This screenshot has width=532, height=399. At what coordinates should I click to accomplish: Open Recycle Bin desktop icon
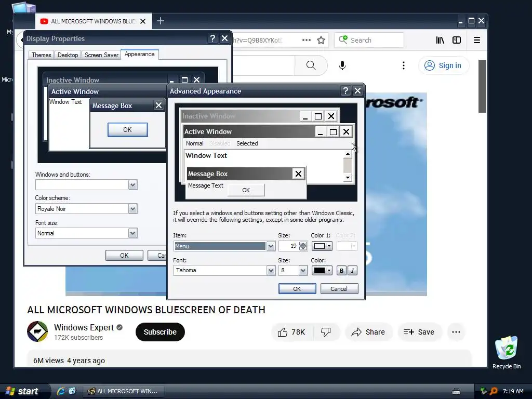[x=506, y=352]
